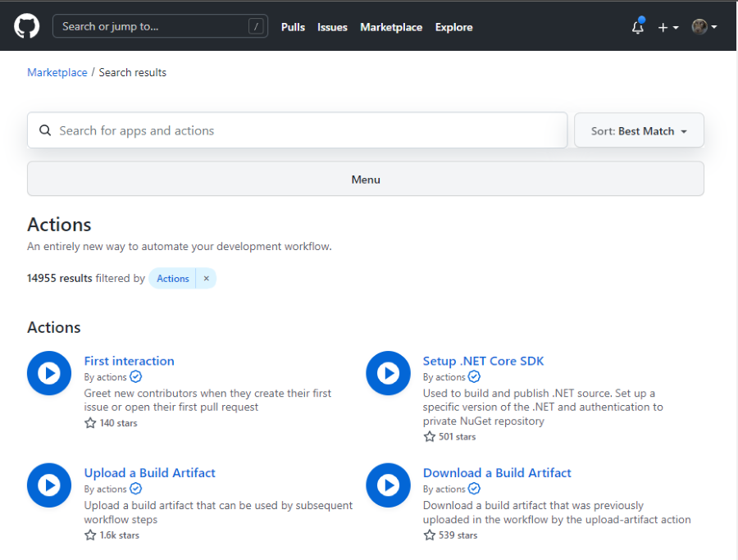Click 'Search results' breadcrumb text

click(x=132, y=72)
